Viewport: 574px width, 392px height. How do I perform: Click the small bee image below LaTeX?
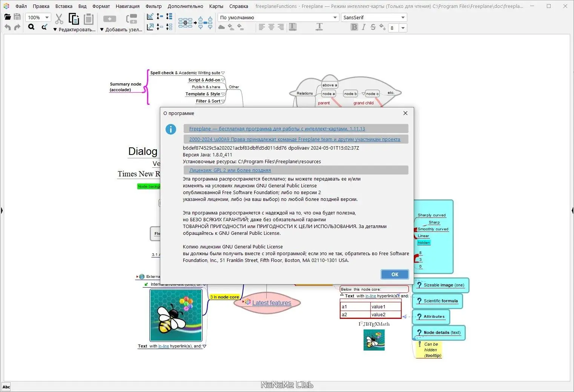coord(374,340)
